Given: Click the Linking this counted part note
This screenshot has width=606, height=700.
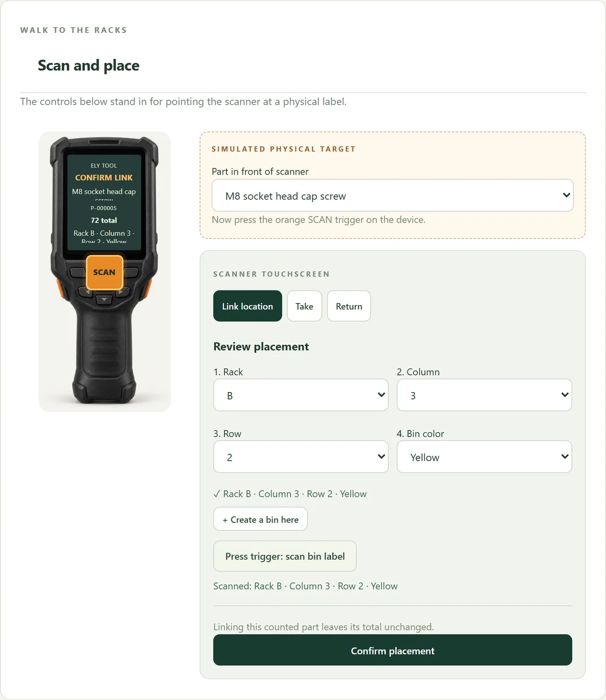Looking at the screenshot, I should 324,627.
